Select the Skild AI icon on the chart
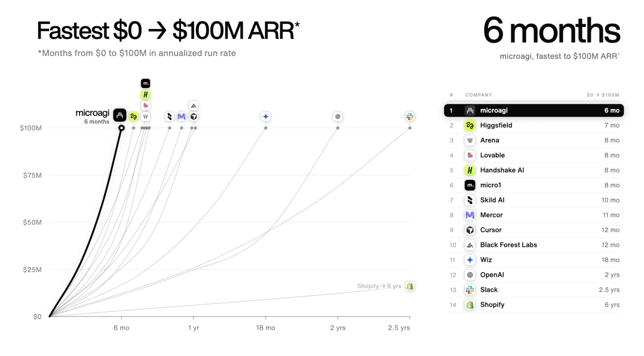 coord(170,117)
